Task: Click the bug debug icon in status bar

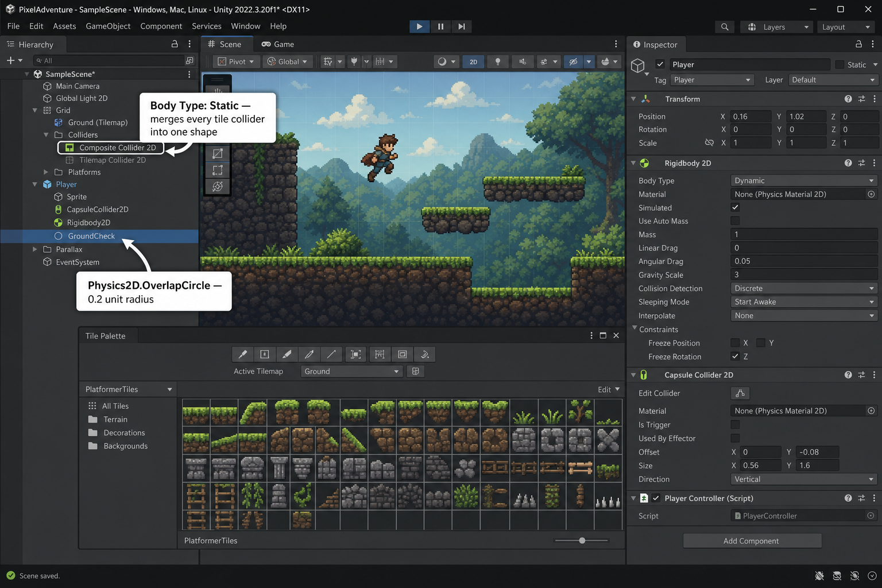Action: (x=819, y=575)
